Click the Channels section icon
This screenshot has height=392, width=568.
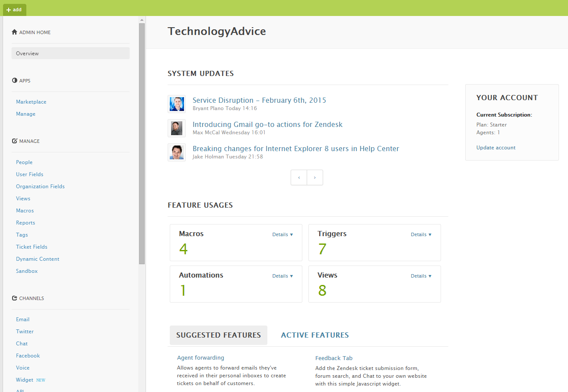click(14, 298)
